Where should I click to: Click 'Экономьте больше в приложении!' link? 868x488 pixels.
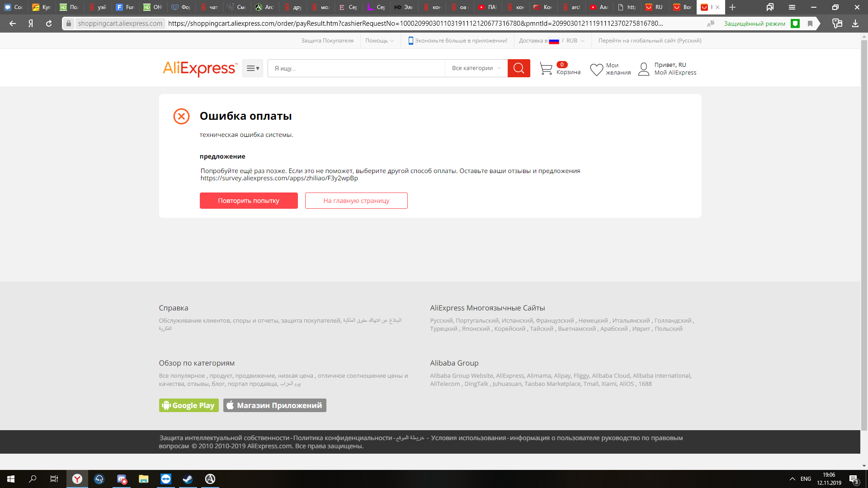pos(458,41)
